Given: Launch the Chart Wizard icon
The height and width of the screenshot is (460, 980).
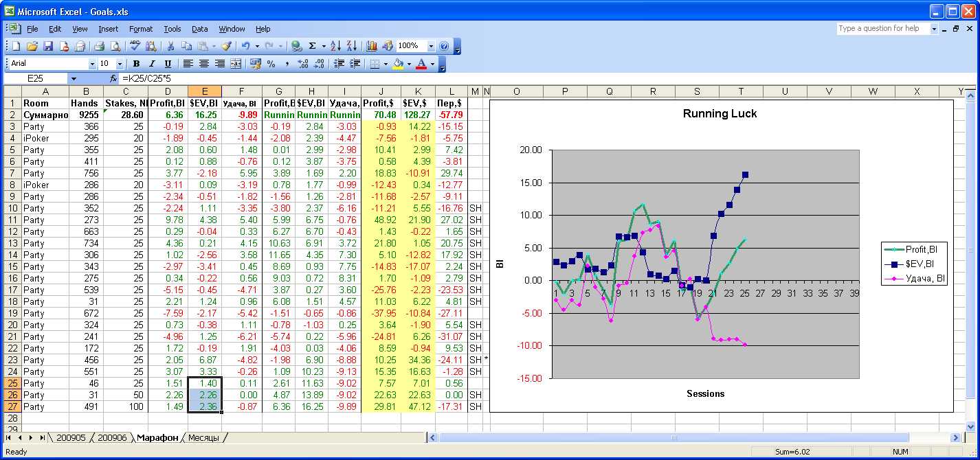Looking at the screenshot, I should click(x=372, y=46).
